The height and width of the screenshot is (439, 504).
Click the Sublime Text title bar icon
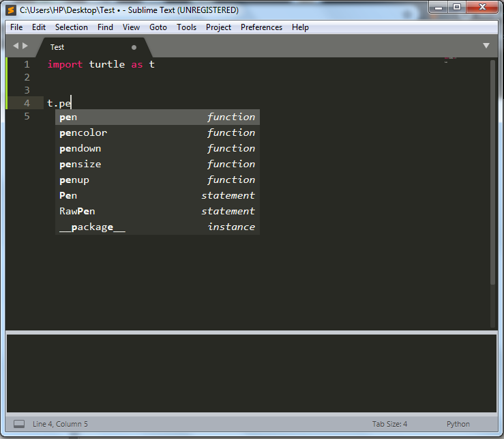click(11, 10)
